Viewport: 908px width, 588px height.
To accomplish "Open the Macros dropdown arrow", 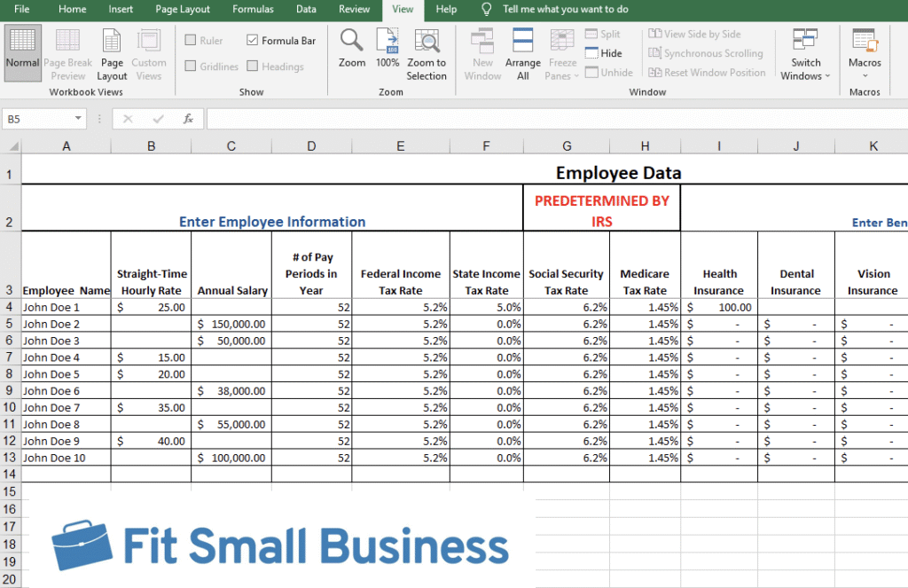I will pos(865,76).
